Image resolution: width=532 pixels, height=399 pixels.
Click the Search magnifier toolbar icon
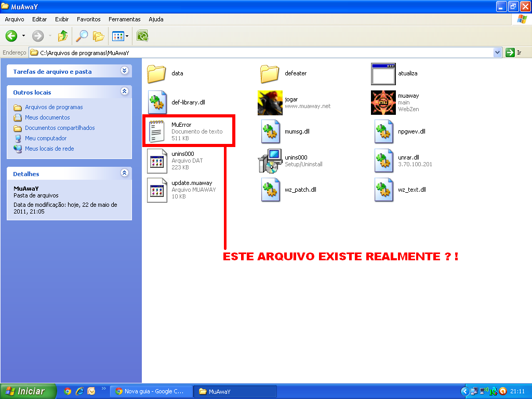click(x=82, y=36)
